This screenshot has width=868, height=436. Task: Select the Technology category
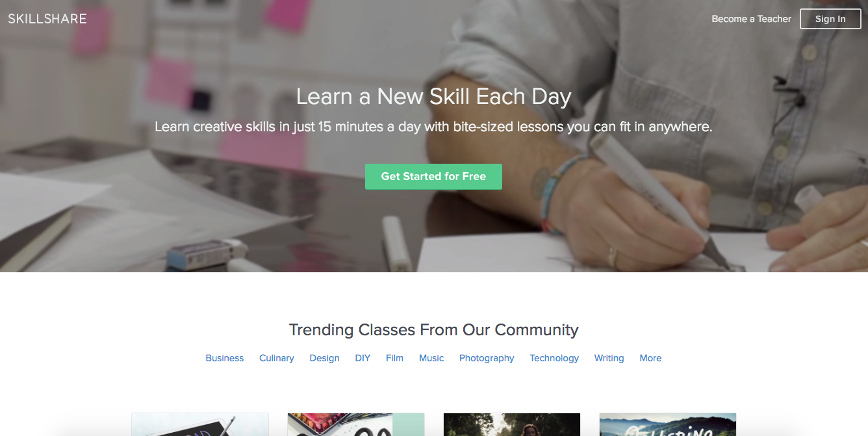coord(554,358)
